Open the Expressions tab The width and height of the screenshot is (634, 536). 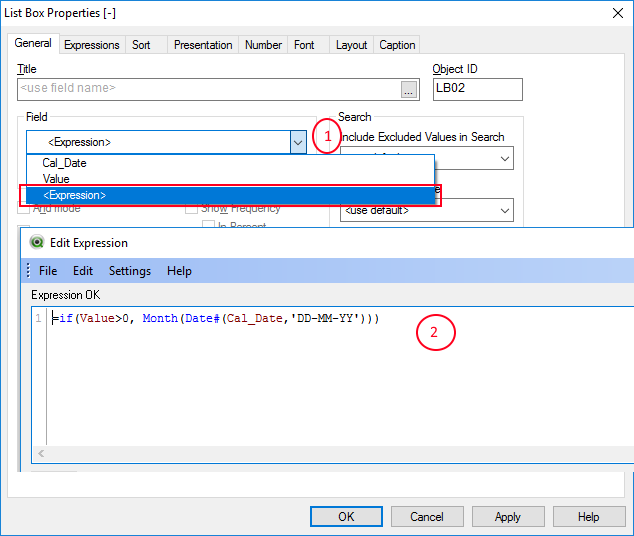click(92, 45)
